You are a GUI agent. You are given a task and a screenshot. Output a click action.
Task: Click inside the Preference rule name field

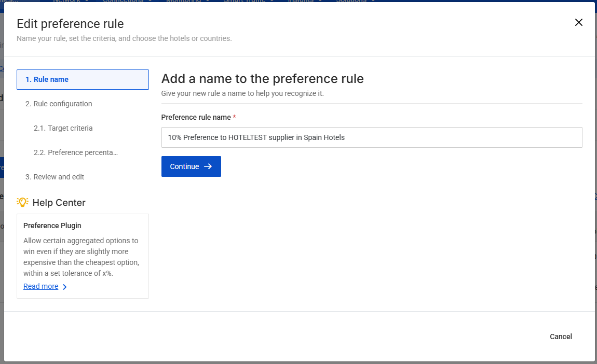coord(372,137)
